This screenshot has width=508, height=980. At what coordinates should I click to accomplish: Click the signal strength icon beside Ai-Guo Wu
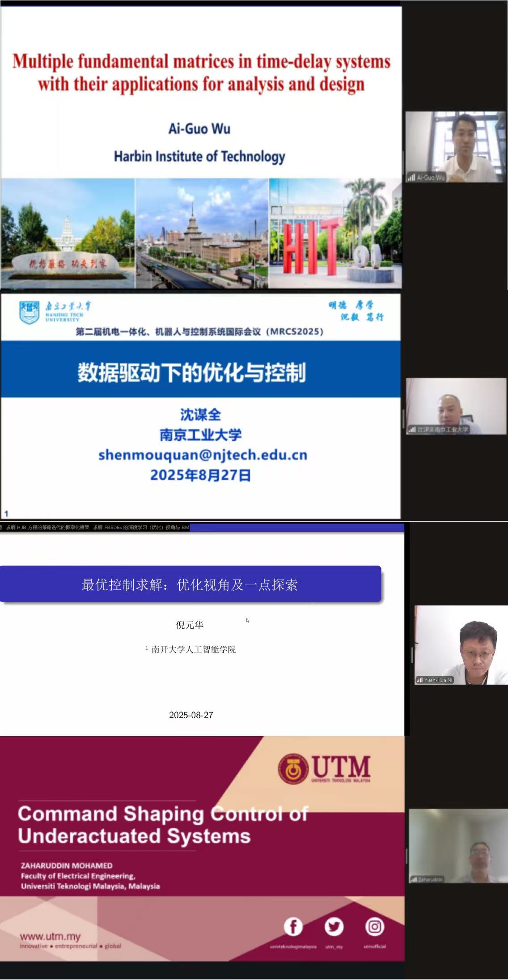(411, 178)
